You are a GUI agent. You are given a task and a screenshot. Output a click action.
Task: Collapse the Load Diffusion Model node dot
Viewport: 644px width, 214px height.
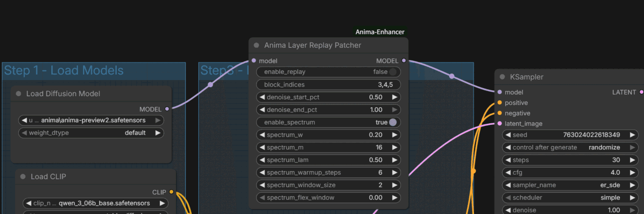pos(19,94)
